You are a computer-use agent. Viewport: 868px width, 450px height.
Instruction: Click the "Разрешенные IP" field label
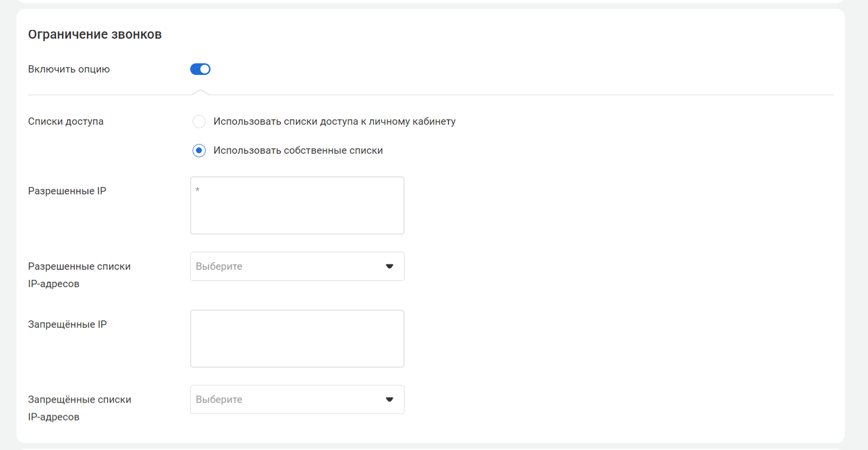pyautogui.click(x=67, y=191)
